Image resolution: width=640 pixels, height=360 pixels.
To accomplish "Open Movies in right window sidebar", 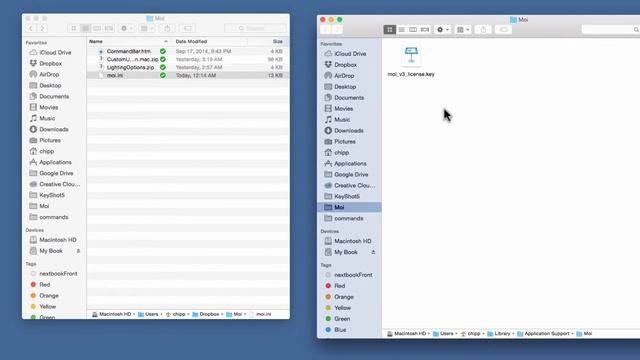I will tap(344, 109).
